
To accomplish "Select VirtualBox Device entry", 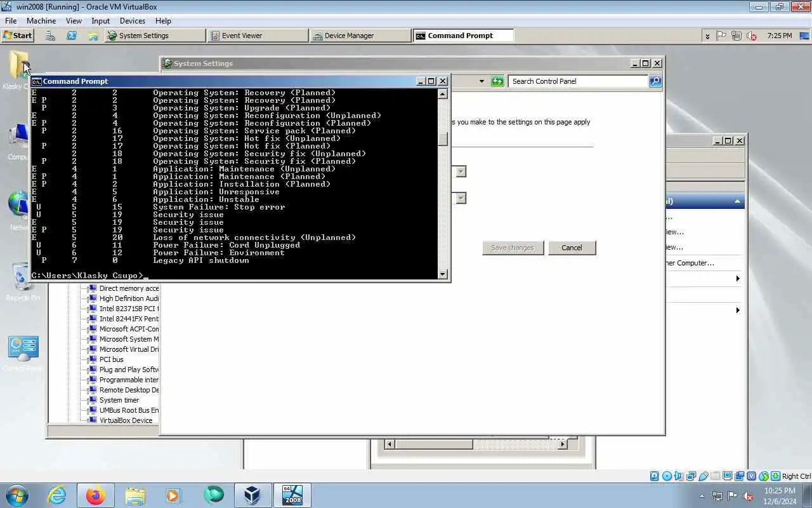I will point(121,420).
